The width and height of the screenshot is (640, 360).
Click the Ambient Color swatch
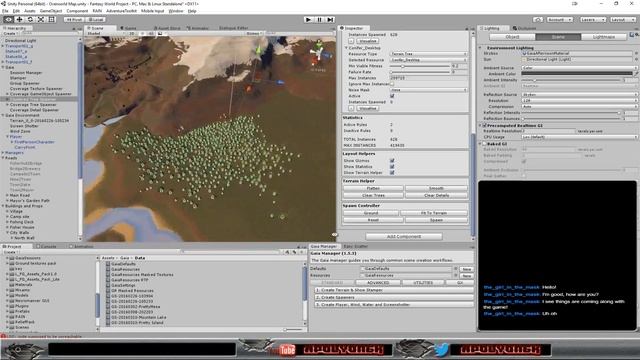pos(577,74)
